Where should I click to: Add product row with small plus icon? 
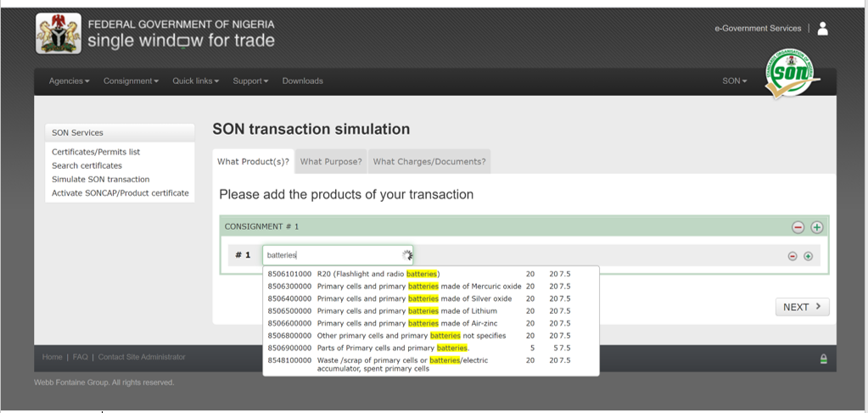tap(808, 256)
